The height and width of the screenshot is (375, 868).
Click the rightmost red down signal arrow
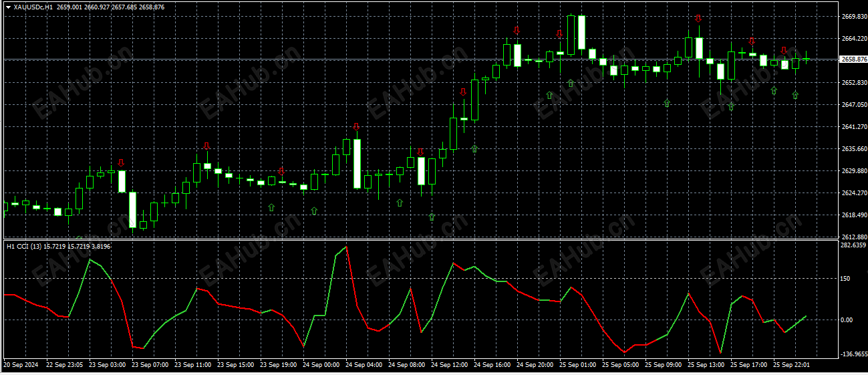click(784, 50)
